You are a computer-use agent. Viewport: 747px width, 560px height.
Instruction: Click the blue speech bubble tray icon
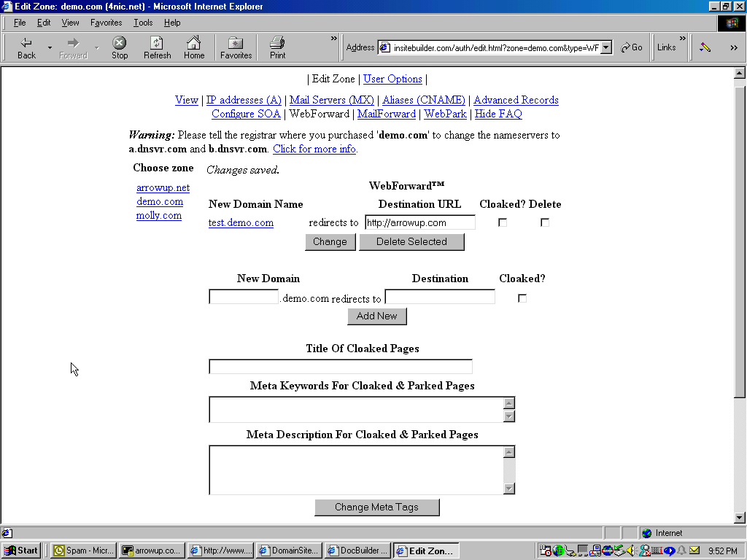pyautogui.click(x=670, y=551)
